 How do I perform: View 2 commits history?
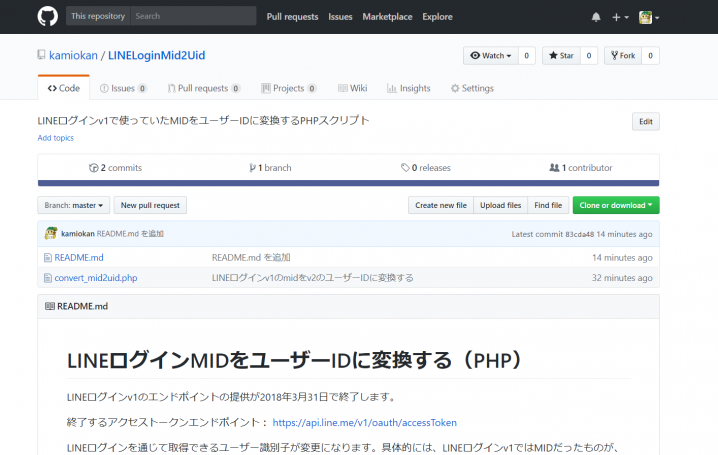pyautogui.click(x=115, y=168)
